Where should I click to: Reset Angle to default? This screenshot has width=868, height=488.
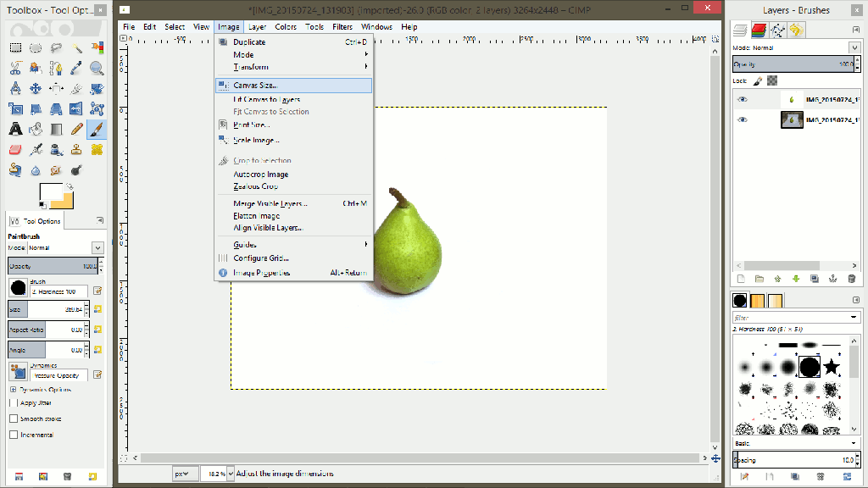tap(98, 350)
